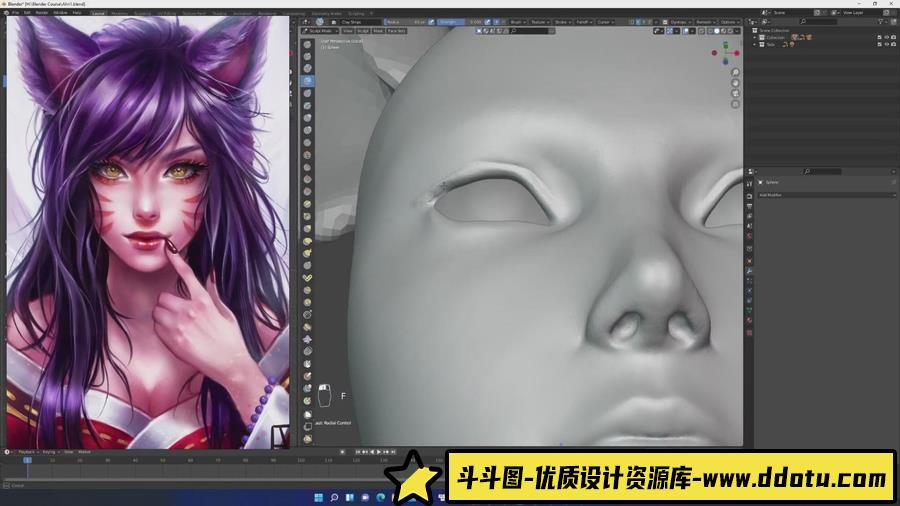Click the brush Radius field
The height and width of the screenshot is (506, 900).
[x=405, y=22]
